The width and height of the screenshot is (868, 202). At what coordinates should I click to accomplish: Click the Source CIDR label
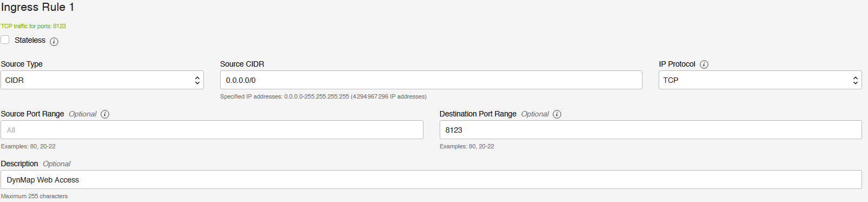point(242,64)
